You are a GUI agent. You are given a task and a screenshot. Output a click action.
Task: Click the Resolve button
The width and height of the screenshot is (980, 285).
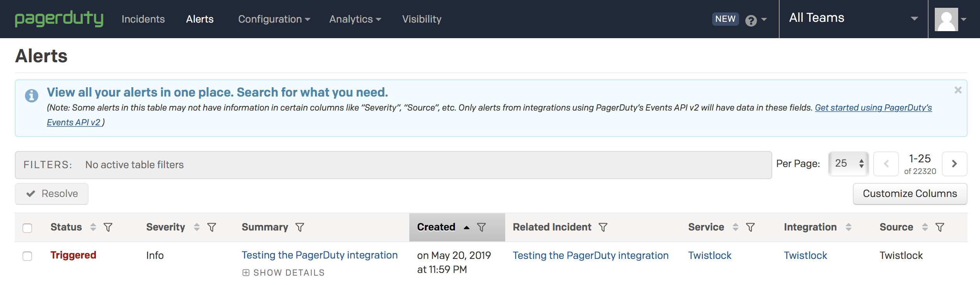[51, 194]
